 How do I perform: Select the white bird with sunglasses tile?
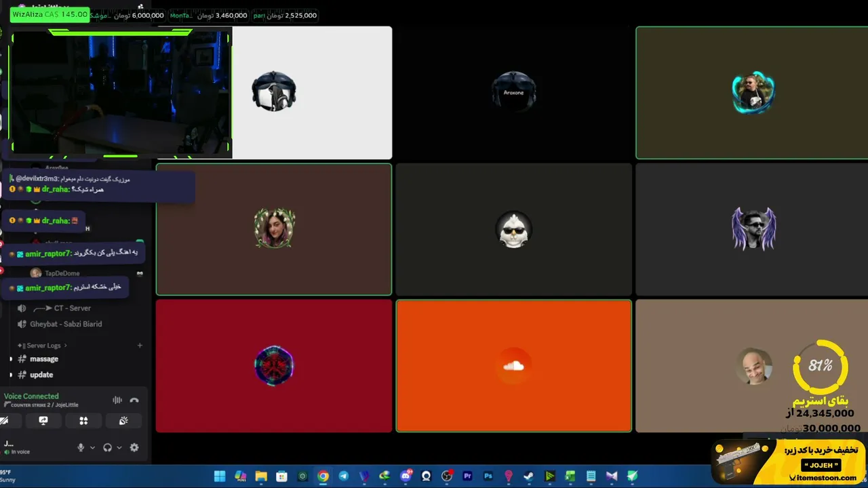pos(514,229)
